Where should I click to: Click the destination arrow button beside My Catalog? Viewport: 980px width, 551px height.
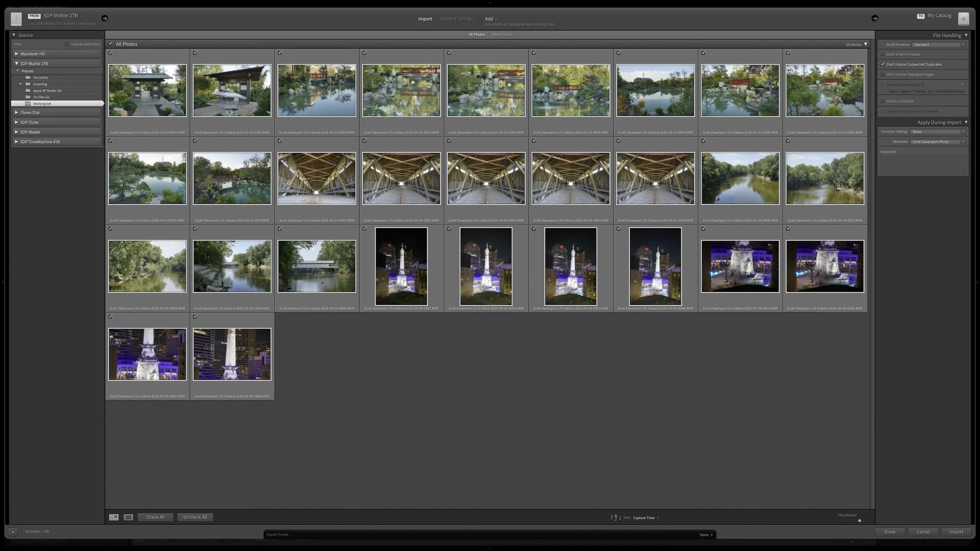coord(875,18)
